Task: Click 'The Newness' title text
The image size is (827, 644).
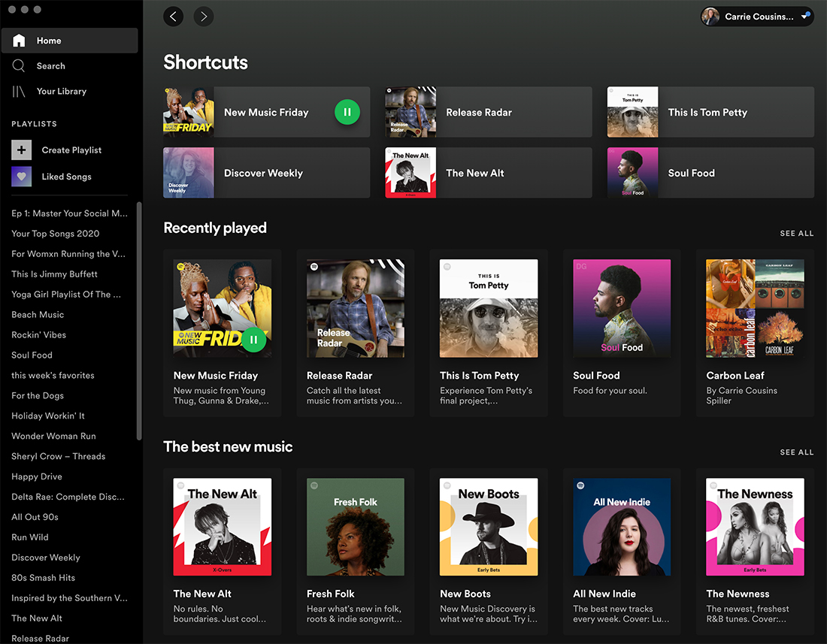Action: tap(738, 594)
